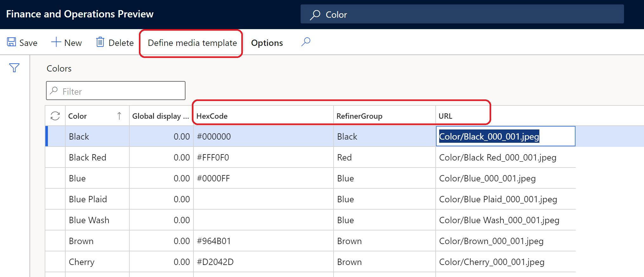The height and width of the screenshot is (277, 644).
Task: Select the Blue Wash color cell
Action: (97, 220)
